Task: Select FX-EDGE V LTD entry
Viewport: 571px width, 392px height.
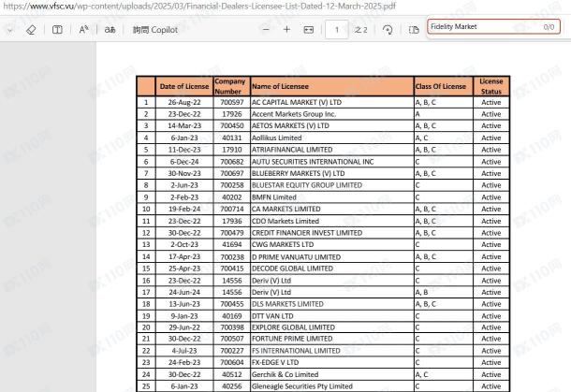Action: pos(275,362)
